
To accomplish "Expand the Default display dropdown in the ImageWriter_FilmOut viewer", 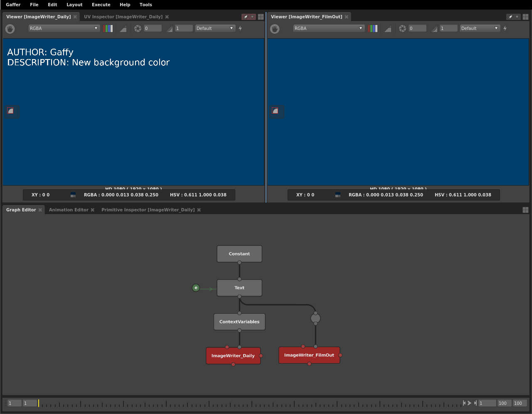I will click(x=480, y=29).
